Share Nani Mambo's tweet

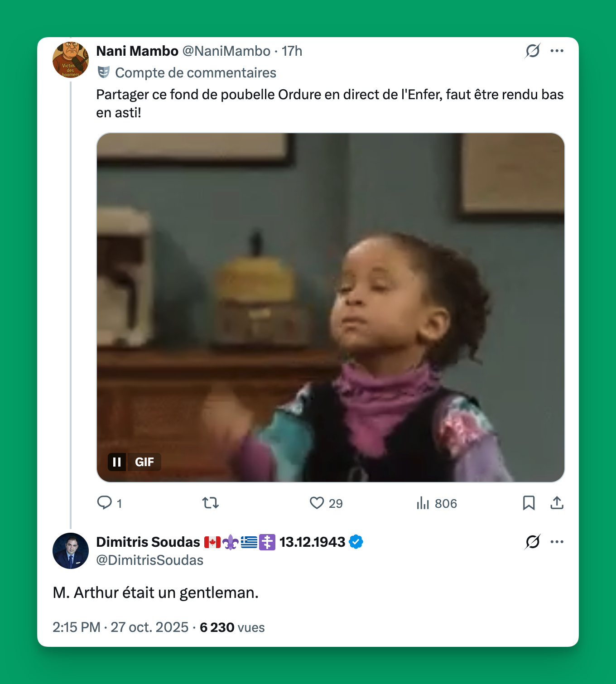coord(557,503)
